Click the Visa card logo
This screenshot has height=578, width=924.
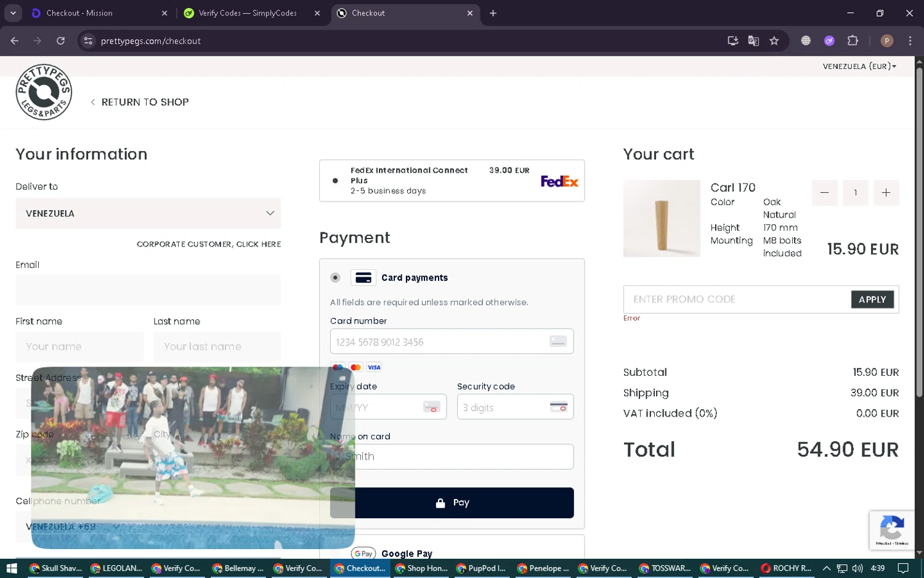pyautogui.click(x=374, y=367)
